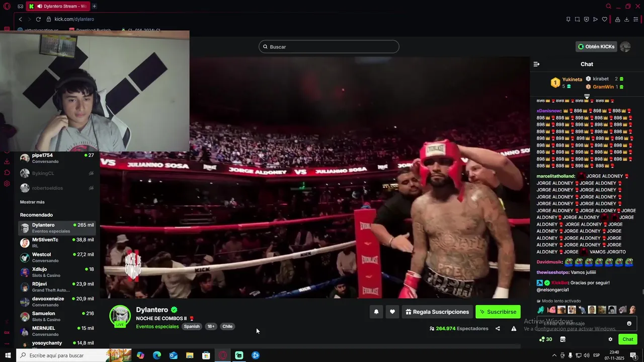Open marcelitatholland username in chat

555,176
